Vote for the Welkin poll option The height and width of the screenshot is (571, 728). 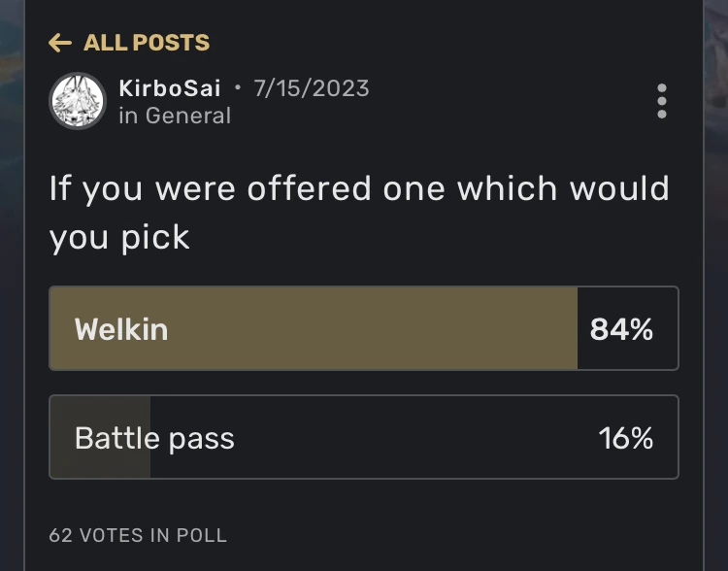point(363,329)
